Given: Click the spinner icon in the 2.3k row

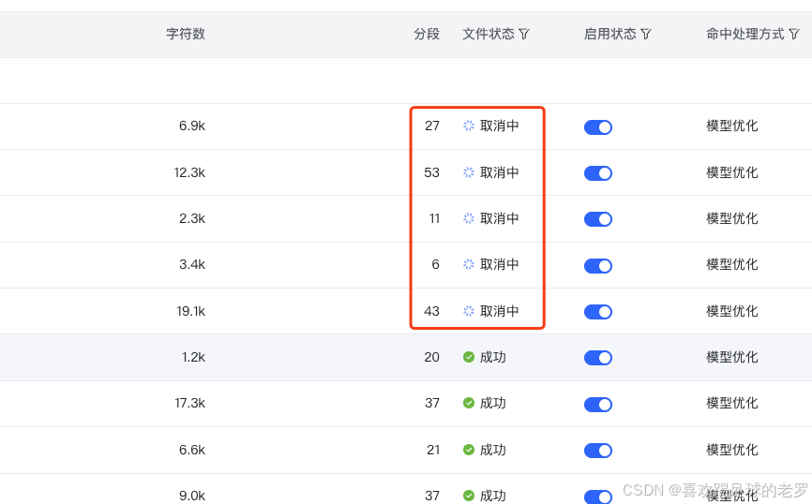Looking at the screenshot, I should coord(469,218).
